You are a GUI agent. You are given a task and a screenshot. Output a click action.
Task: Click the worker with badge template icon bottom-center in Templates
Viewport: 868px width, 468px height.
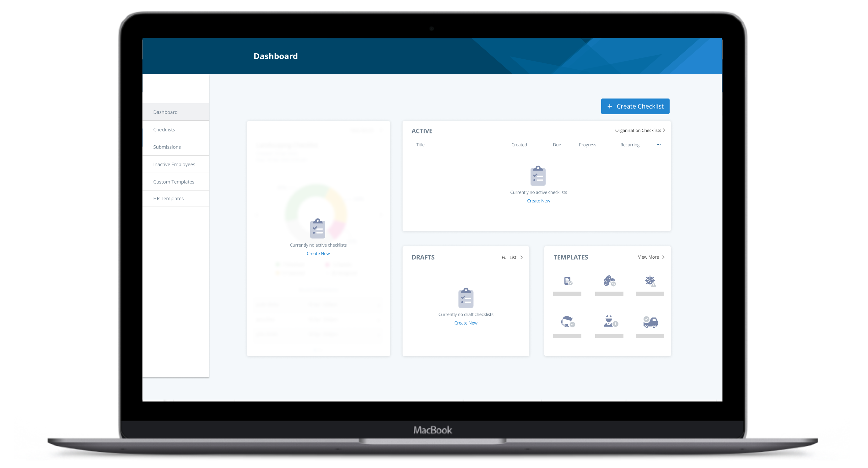point(609,321)
